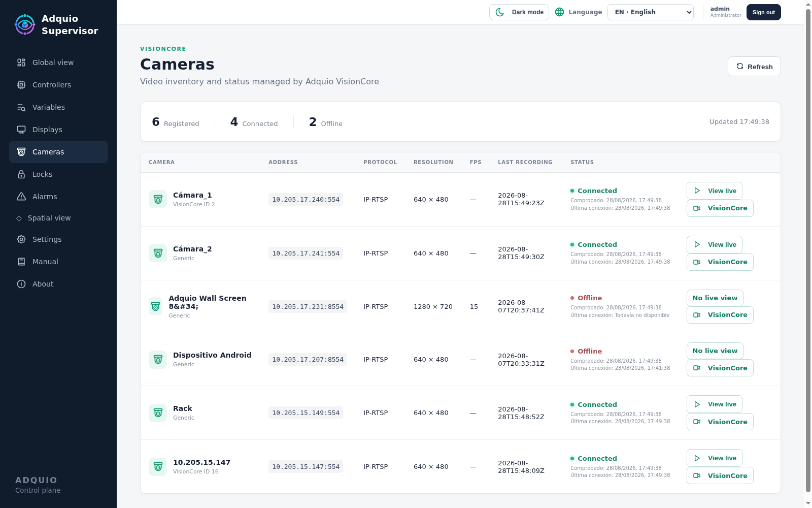Open the Settings page

coord(58,239)
